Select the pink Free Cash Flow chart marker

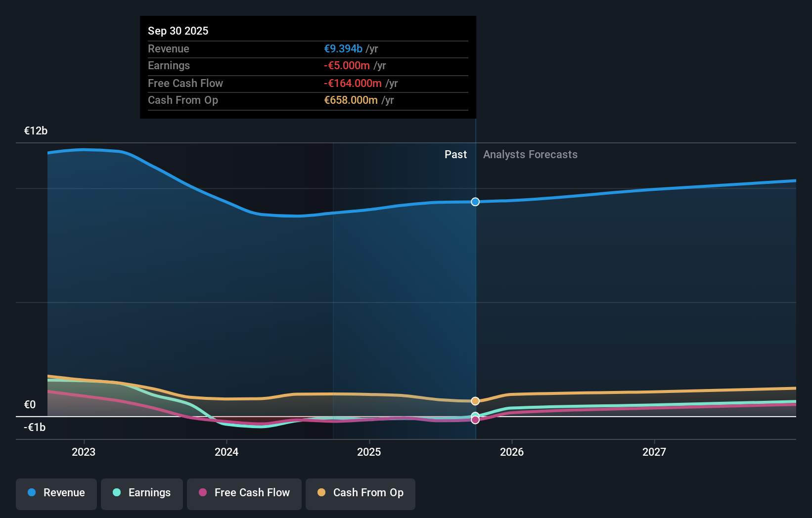475,420
